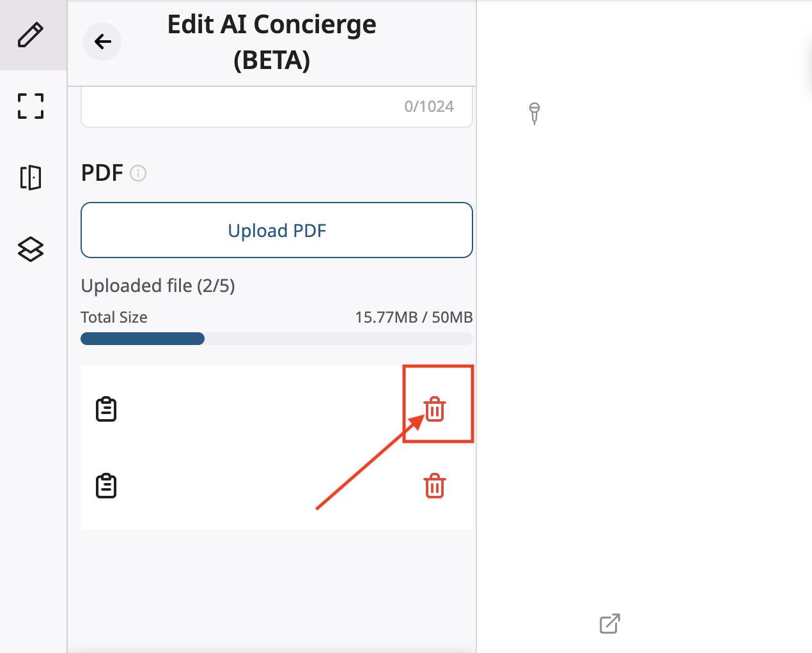Click the door icon in left sidebar
This screenshot has width=812, height=653.
click(x=31, y=178)
